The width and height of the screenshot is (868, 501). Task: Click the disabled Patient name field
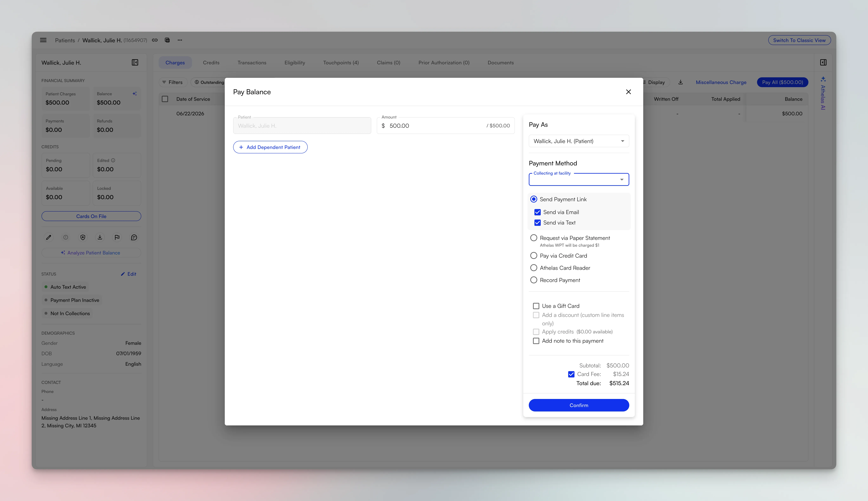coord(302,126)
